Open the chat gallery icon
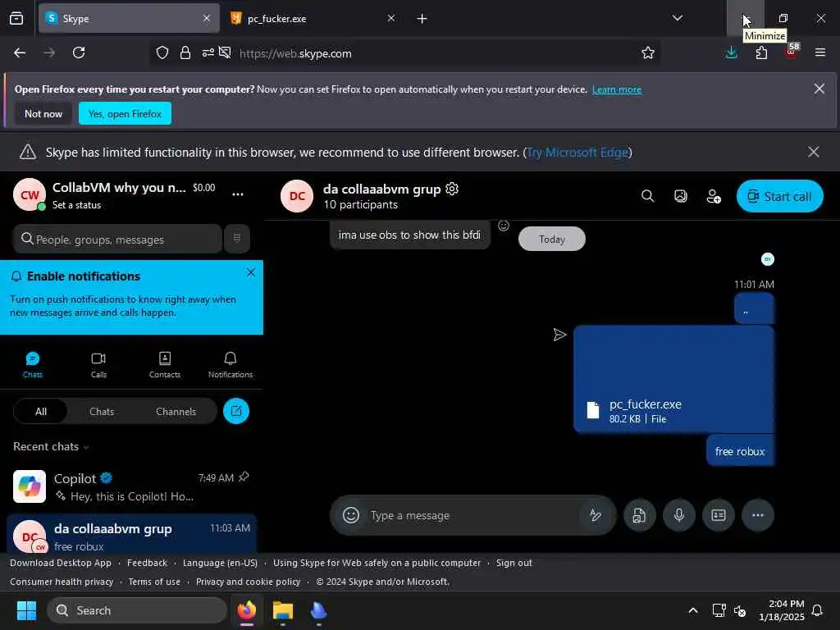 (680, 196)
